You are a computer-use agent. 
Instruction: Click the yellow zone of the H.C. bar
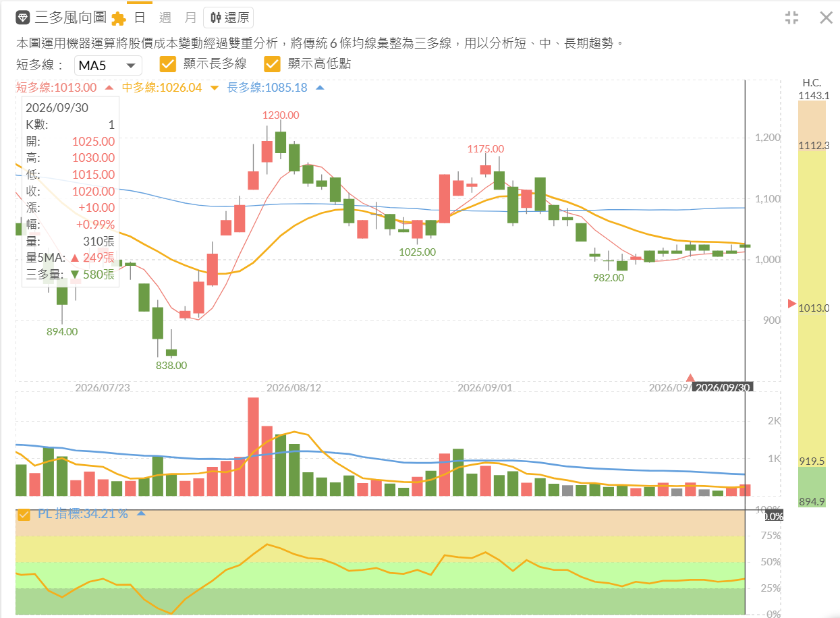(x=812, y=306)
